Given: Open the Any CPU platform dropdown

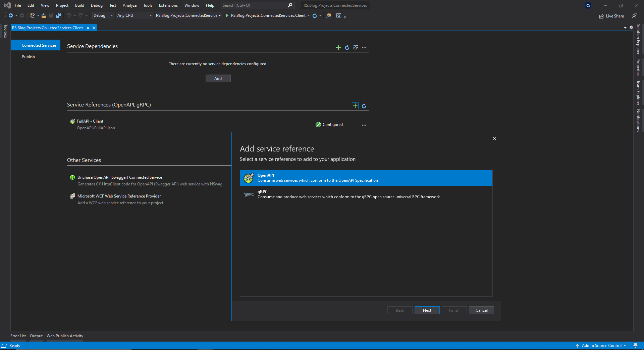Looking at the screenshot, I should pyautogui.click(x=135, y=15).
